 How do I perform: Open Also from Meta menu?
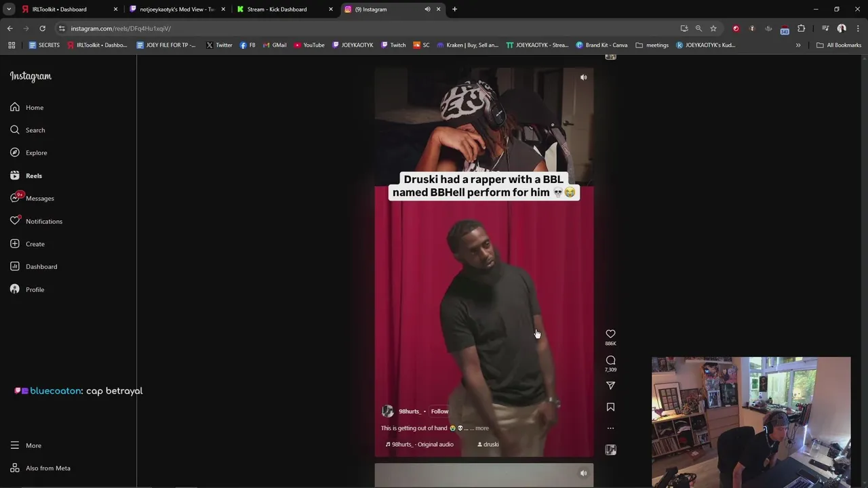(x=41, y=468)
